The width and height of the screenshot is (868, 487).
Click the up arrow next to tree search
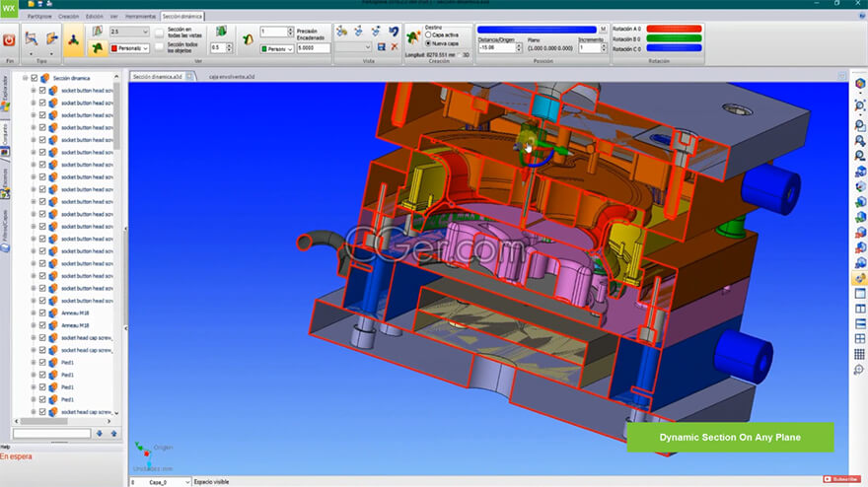(113, 434)
